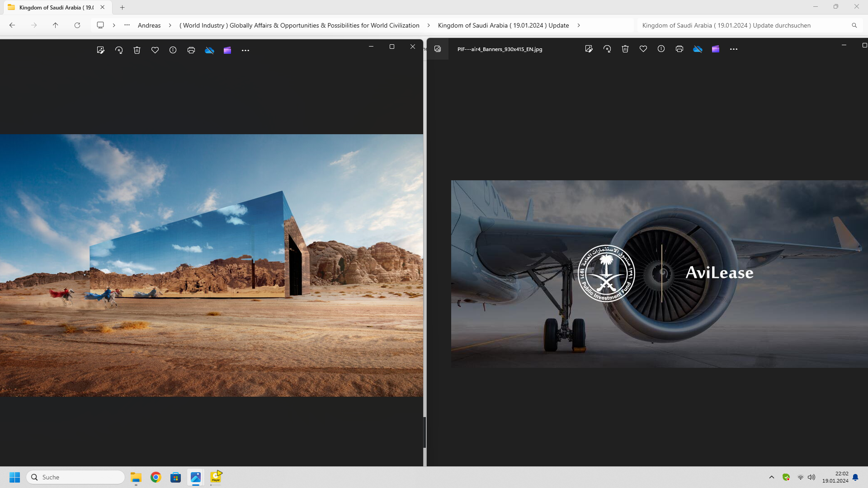Image resolution: width=868 pixels, height=488 pixels.
Task: Show hidden system tray icons
Action: (x=772, y=477)
